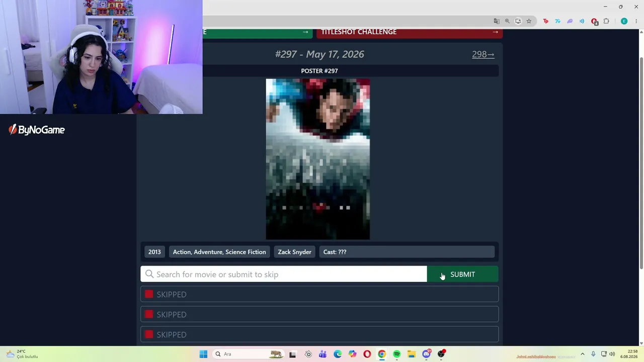Bookmark this page with the star icon

[529, 21]
